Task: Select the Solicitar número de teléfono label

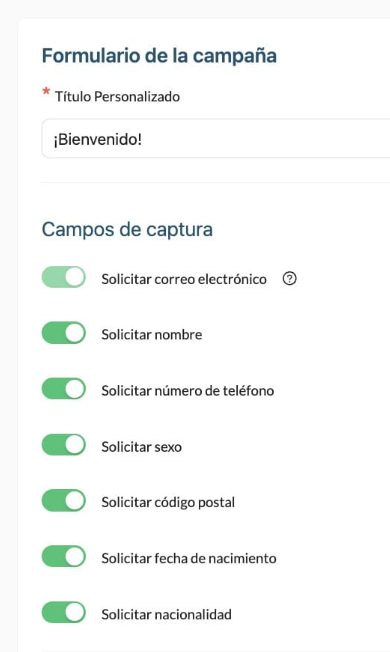Action: (188, 391)
